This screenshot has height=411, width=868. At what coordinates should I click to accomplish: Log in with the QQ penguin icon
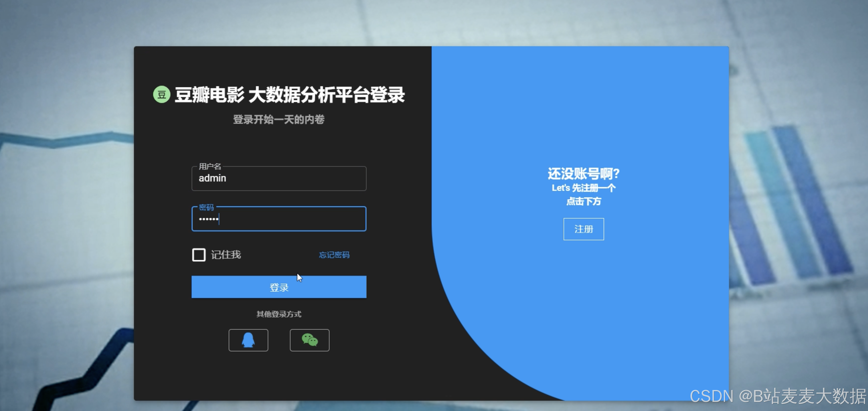pyautogui.click(x=248, y=340)
